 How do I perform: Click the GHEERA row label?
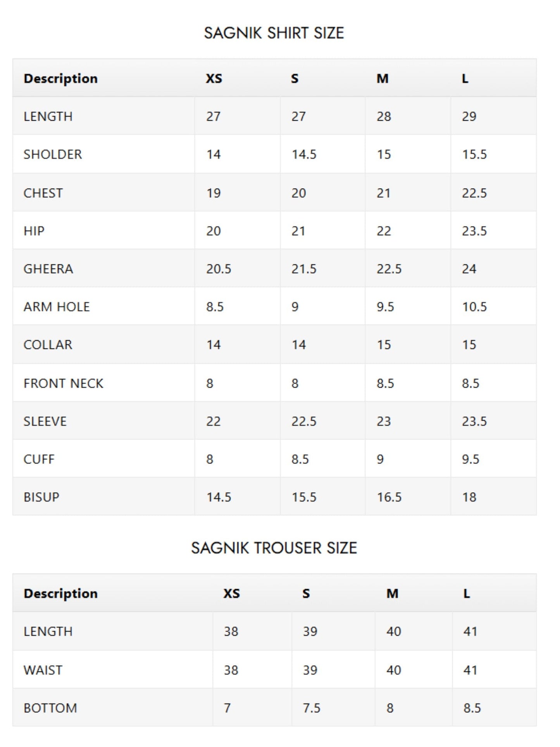[x=48, y=269]
